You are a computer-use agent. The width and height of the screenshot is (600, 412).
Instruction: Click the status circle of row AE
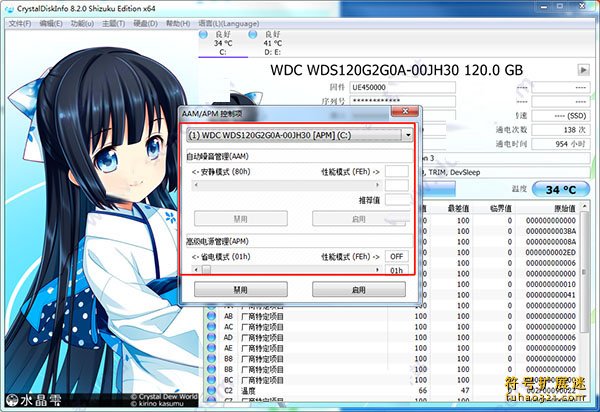[x=211, y=348]
